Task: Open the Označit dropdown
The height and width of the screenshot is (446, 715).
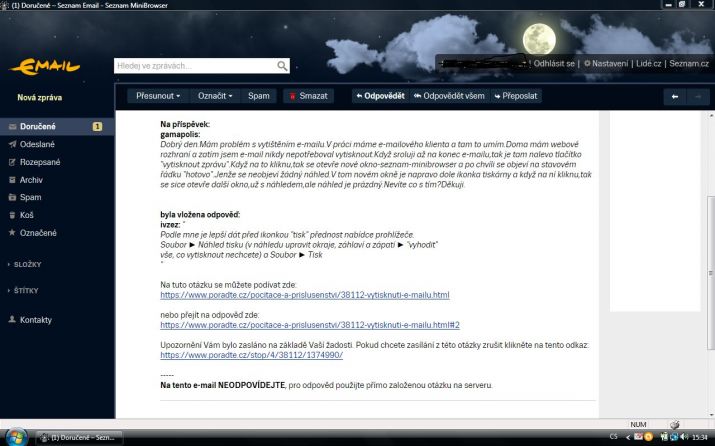Action: (215, 96)
